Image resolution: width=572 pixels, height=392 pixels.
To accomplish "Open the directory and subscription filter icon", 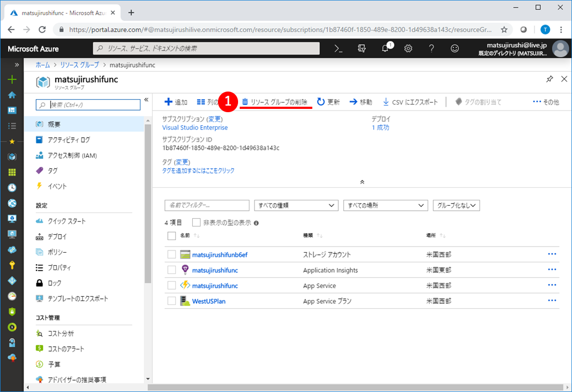I will [362, 48].
